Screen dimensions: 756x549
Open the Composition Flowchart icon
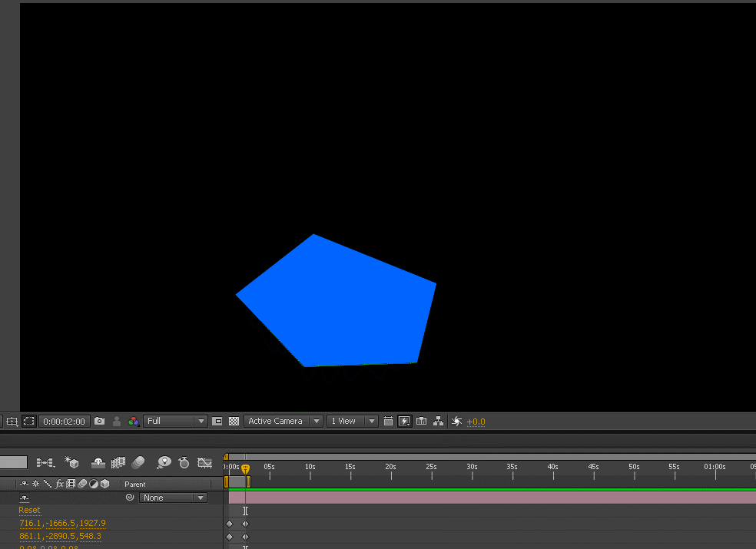[x=438, y=422]
